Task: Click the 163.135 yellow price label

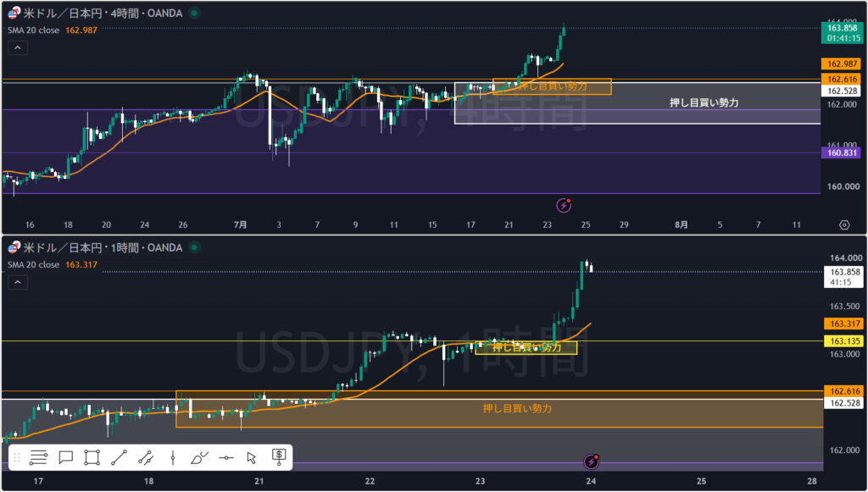Action: tap(845, 341)
